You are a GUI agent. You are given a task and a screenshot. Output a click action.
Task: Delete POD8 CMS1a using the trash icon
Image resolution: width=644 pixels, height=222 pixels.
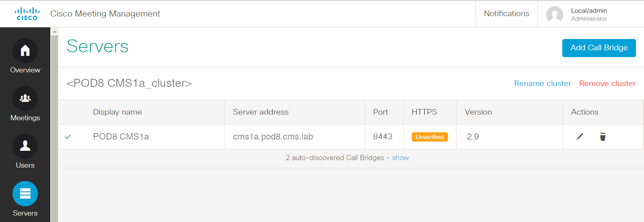point(603,137)
